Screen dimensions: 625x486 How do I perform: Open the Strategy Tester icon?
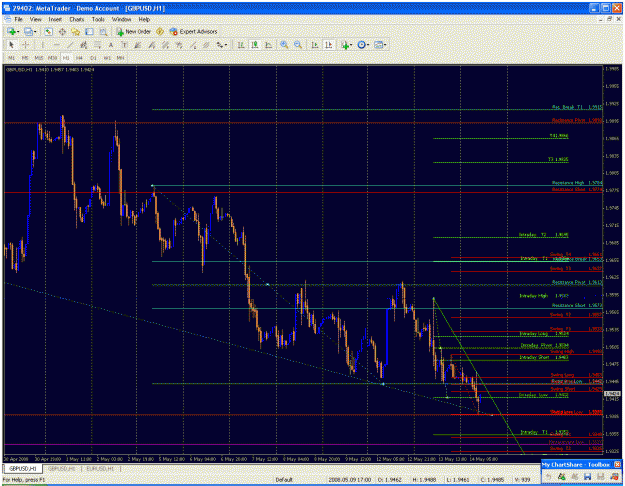point(103,31)
